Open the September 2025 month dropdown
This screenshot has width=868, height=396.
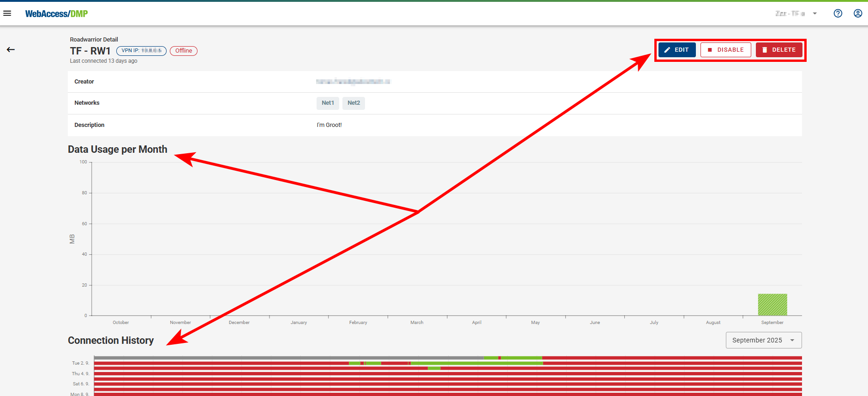(x=757, y=340)
